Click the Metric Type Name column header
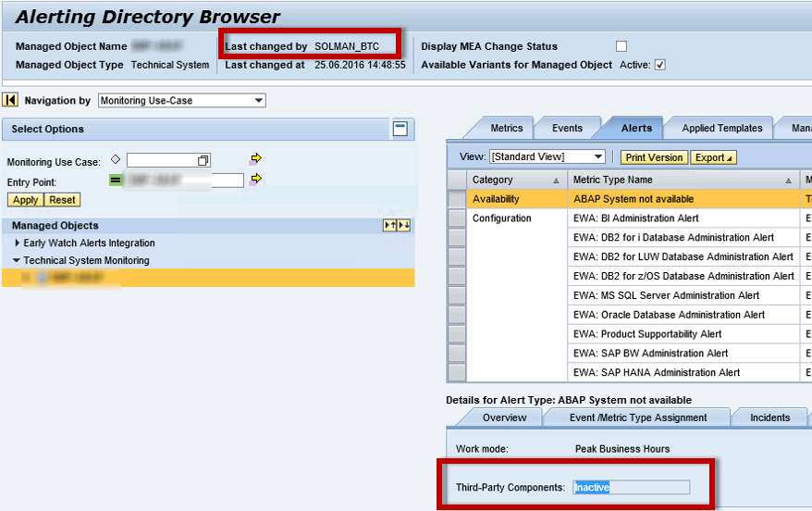 point(683,180)
